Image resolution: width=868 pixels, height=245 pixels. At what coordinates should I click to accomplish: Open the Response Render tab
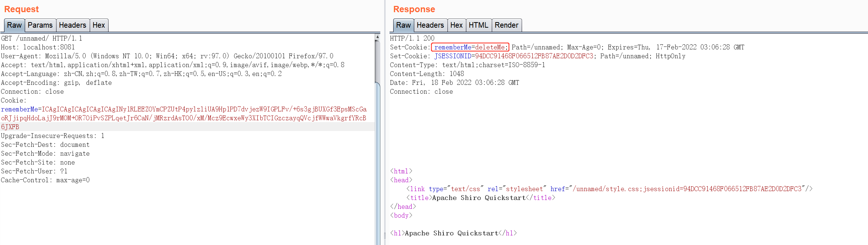pos(507,25)
